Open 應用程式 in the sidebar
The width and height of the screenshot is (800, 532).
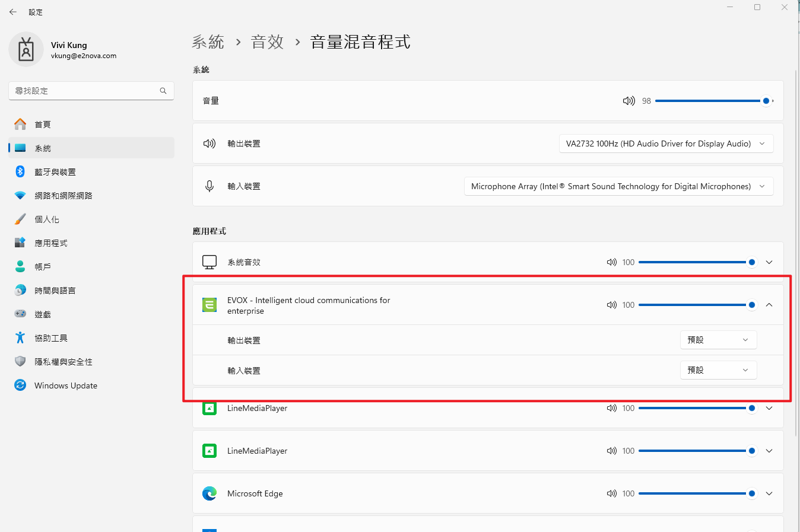point(91,243)
